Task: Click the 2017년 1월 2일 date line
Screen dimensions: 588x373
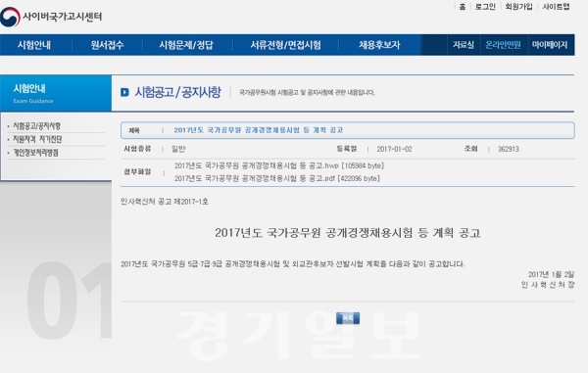Action: click(551, 274)
